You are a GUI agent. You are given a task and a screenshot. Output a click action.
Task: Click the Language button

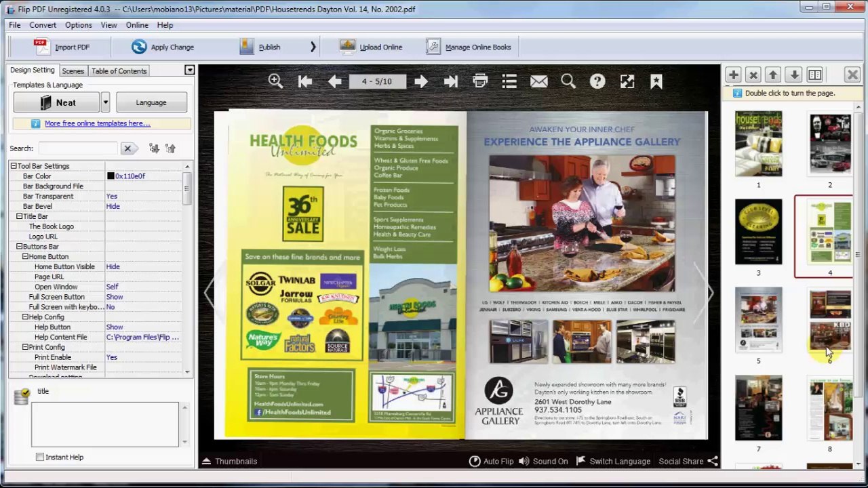[151, 102]
